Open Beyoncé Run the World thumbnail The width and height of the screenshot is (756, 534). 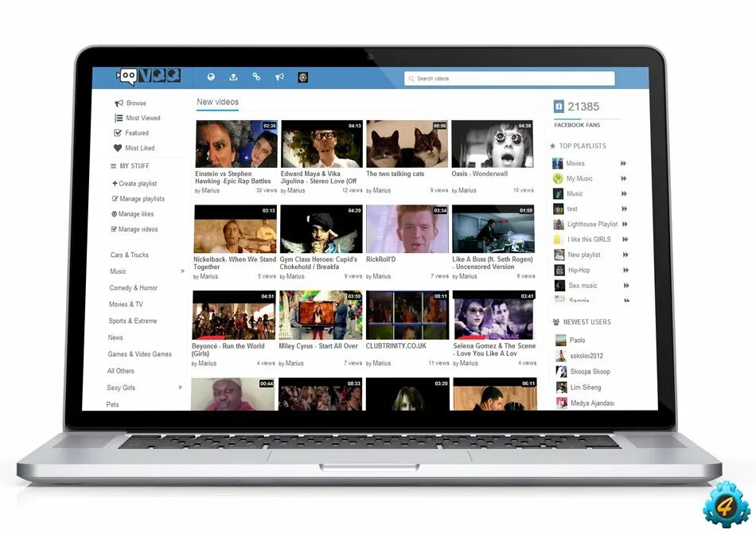pos(234,315)
